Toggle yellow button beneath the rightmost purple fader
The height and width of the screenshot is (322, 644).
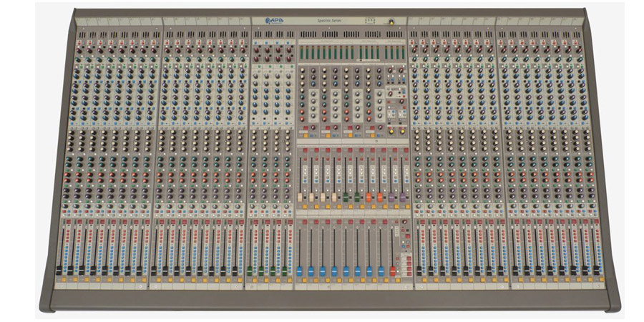tap(407, 207)
